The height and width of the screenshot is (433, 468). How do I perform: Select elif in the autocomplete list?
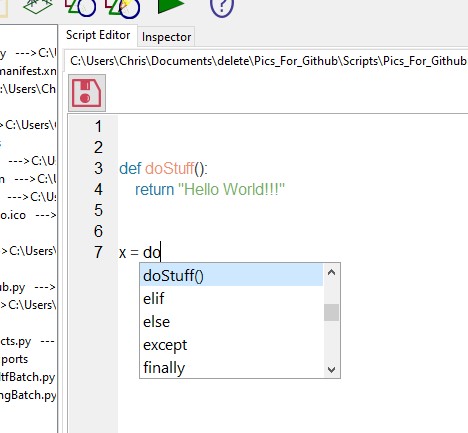tap(231, 299)
